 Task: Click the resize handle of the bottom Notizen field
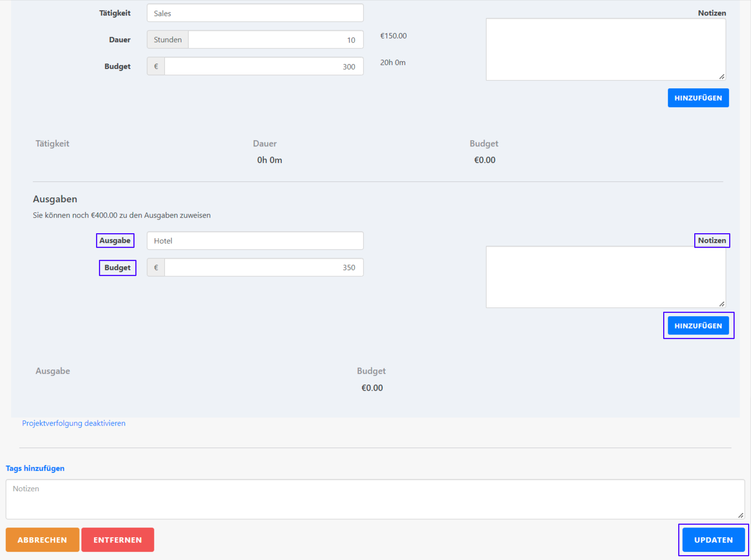(740, 515)
